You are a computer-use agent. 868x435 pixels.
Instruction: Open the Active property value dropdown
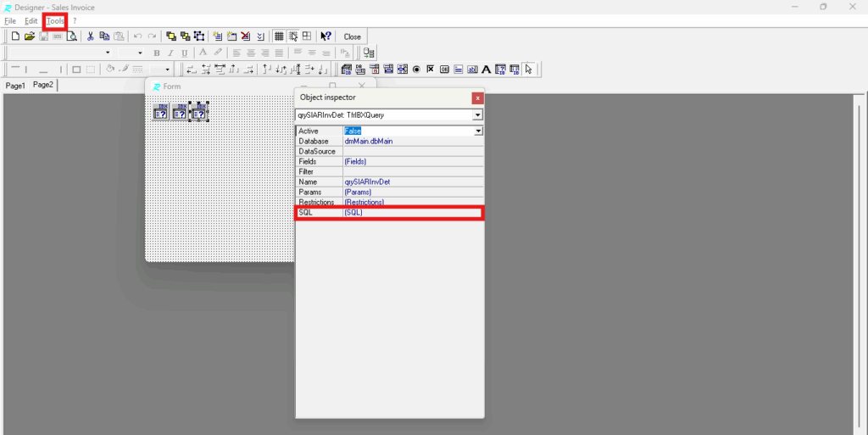tap(478, 131)
